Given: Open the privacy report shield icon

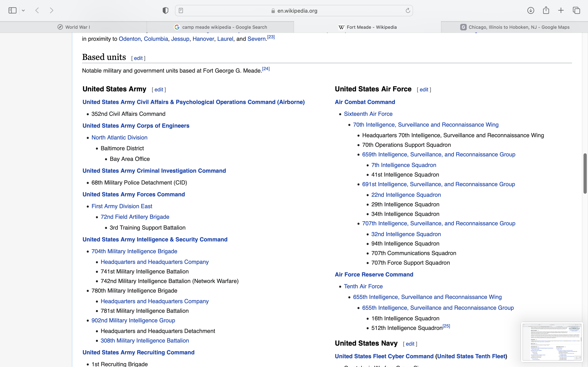Looking at the screenshot, I should tap(165, 10).
